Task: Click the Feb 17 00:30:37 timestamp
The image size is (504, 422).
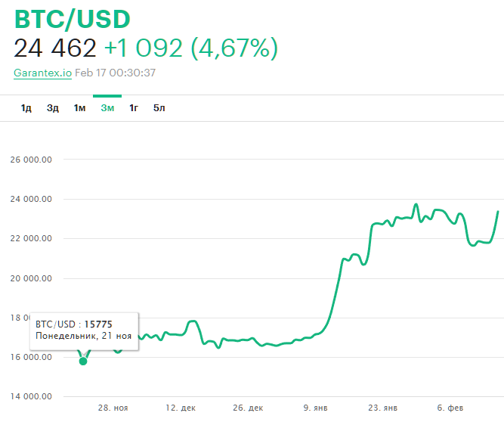Action: click(115, 73)
